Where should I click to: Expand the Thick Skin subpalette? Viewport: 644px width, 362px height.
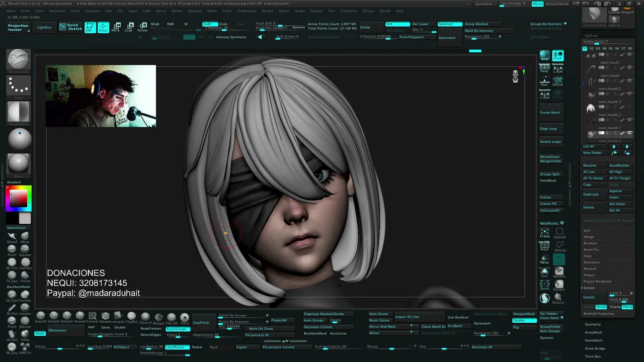(x=593, y=356)
